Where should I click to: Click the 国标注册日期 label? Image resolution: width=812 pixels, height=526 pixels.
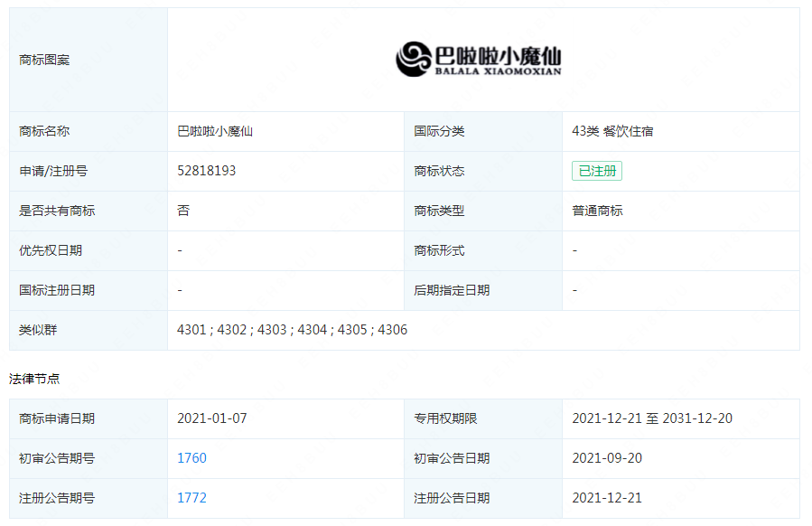pyautogui.click(x=57, y=290)
